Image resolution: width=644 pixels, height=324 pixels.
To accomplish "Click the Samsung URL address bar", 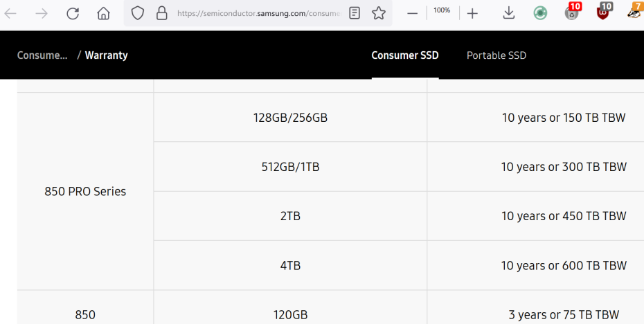I will click(x=256, y=13).
